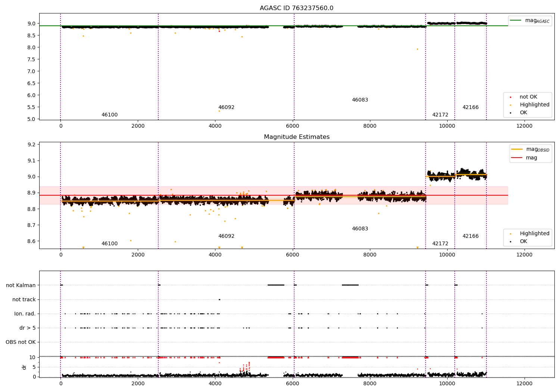The image size is (560, 392).
Task: Click the 8.6 y-axis tick label
Action: (x=32, y=241)
